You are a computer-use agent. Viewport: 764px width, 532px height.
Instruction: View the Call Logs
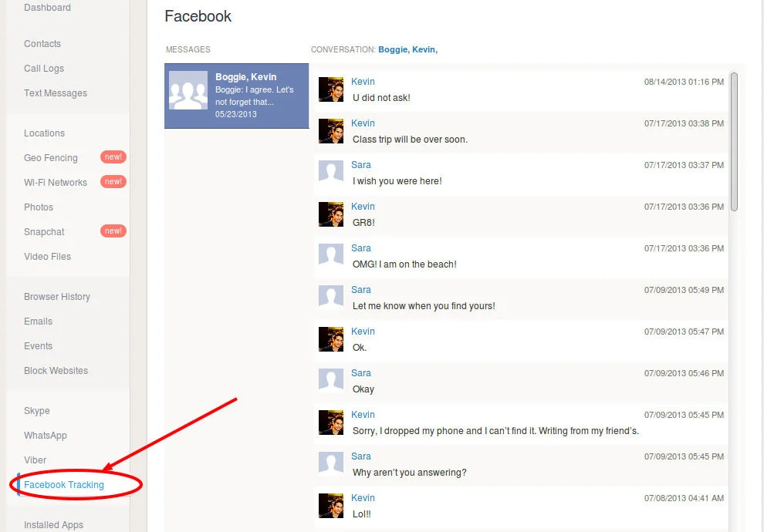coord(43,69)
